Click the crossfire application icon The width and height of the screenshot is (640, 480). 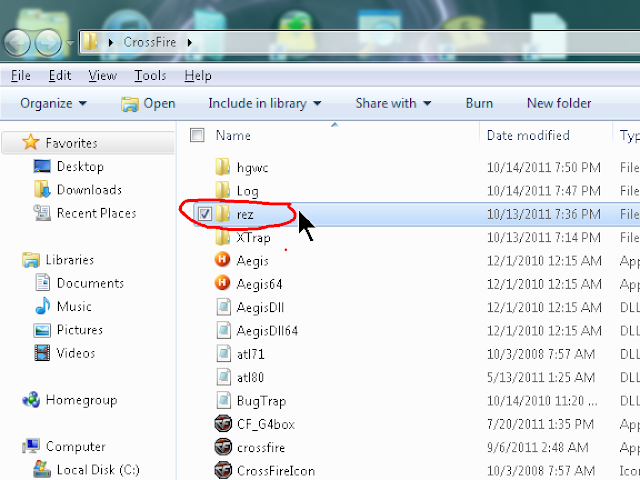pos(223,447)
